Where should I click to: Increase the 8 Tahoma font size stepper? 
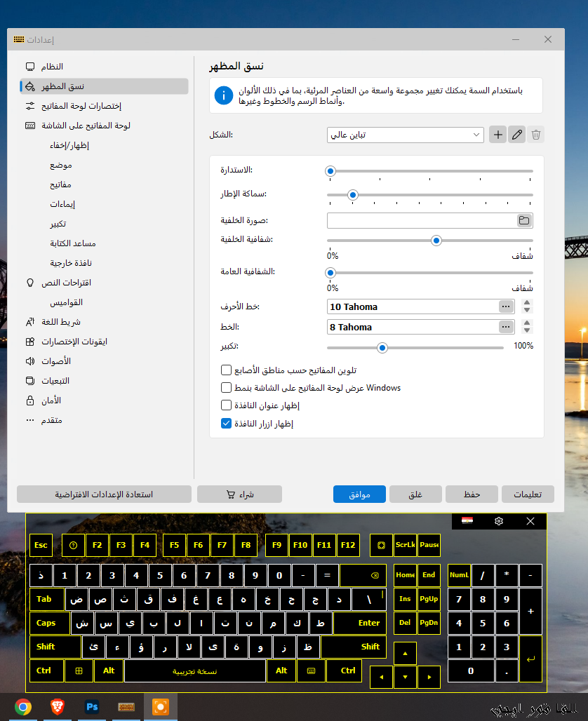527,323
